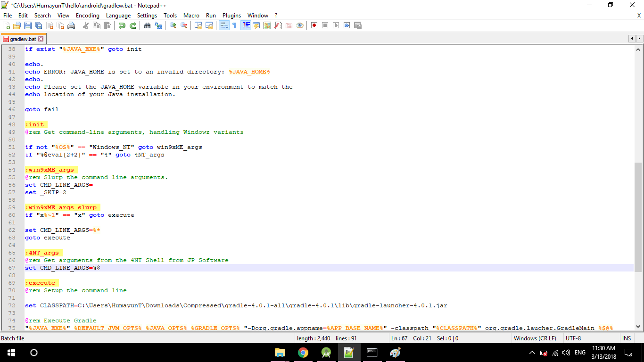Viewport: 644px width, 362px height.
Task: Enable synchronized vertical scrolling
Action: pyautogui.click(x=198, y=25)
